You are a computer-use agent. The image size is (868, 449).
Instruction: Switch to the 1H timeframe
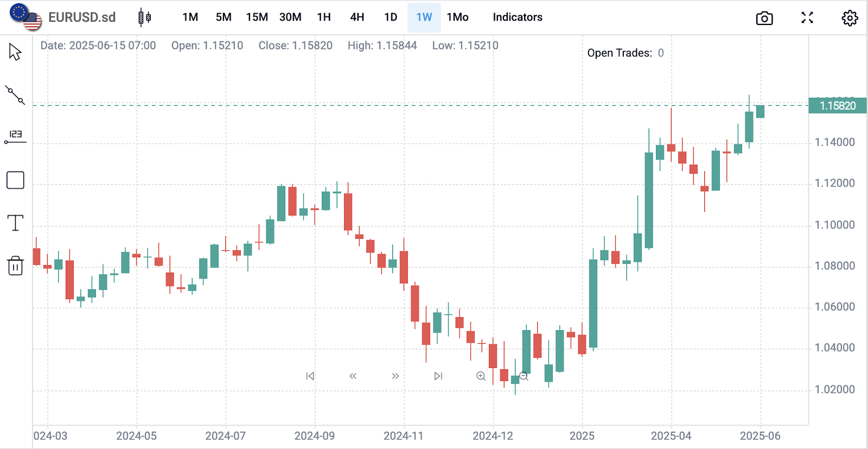click(324, 17)
